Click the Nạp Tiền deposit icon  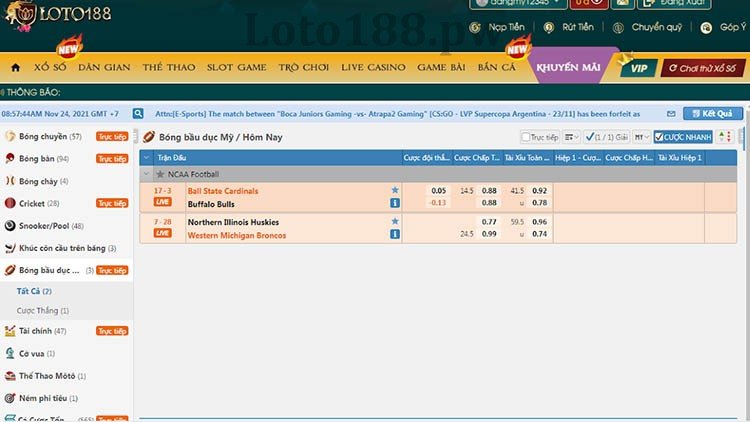coord(479,28)
